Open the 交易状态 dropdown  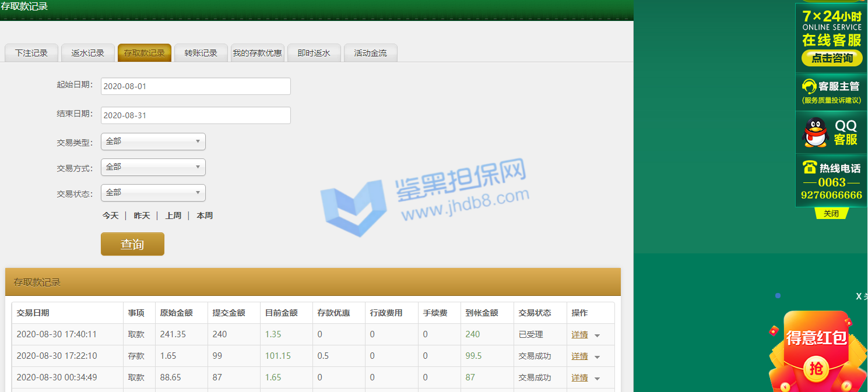(153, 193)
